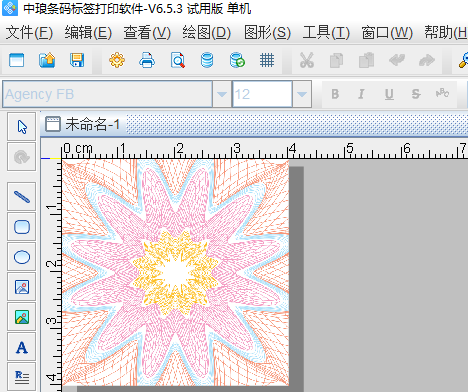
Task: Toggle italic formatting I
Action: pos(361,94)
